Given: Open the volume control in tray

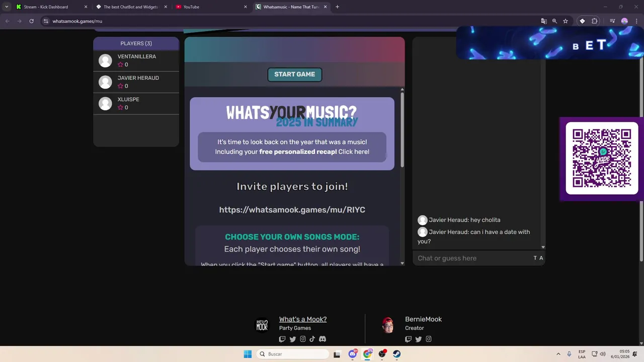Looking at the screenshot, I should coord(603,354).
